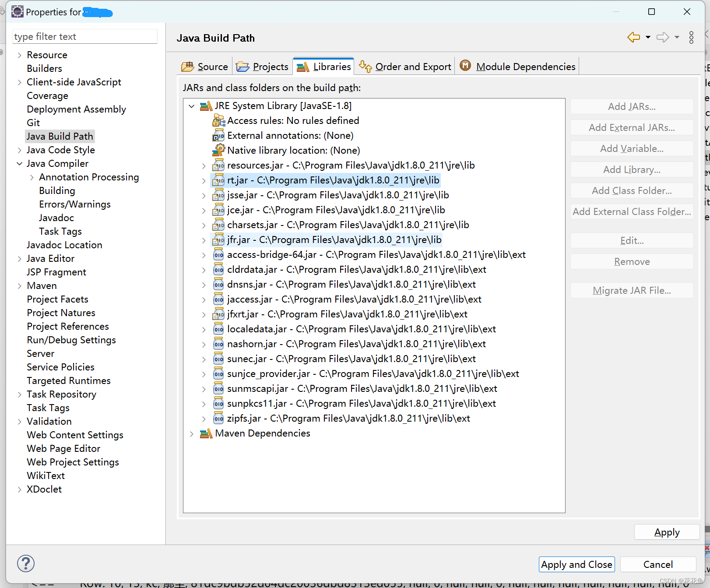The width and height of the screenshot is (710, 588).
Task: Expand the XDoclet sidebar category
Action: click(19, 489)
